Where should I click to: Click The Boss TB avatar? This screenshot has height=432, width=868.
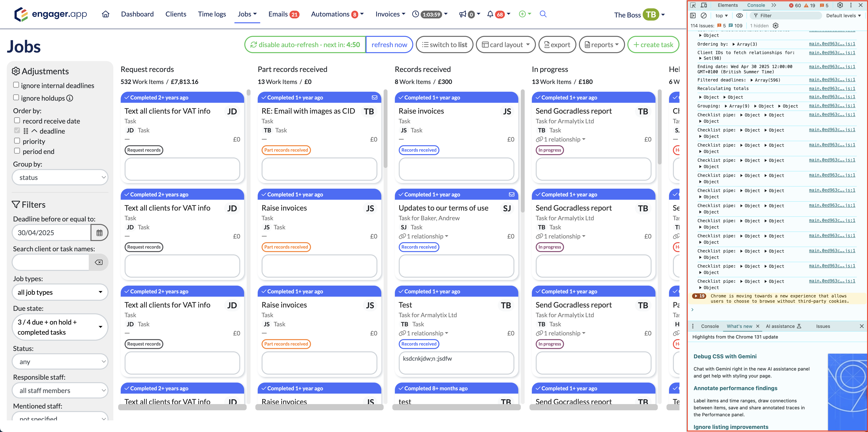click(x=651, y=15)
